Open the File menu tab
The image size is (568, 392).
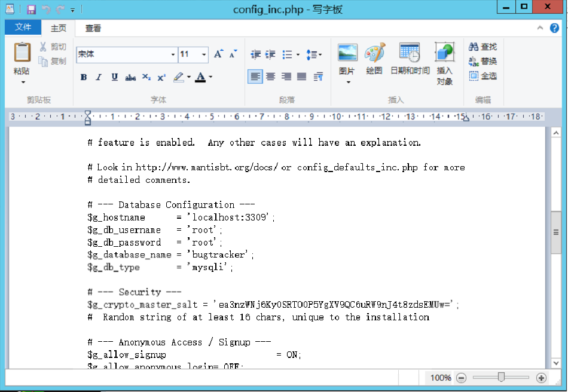click(x=23, y=27)
